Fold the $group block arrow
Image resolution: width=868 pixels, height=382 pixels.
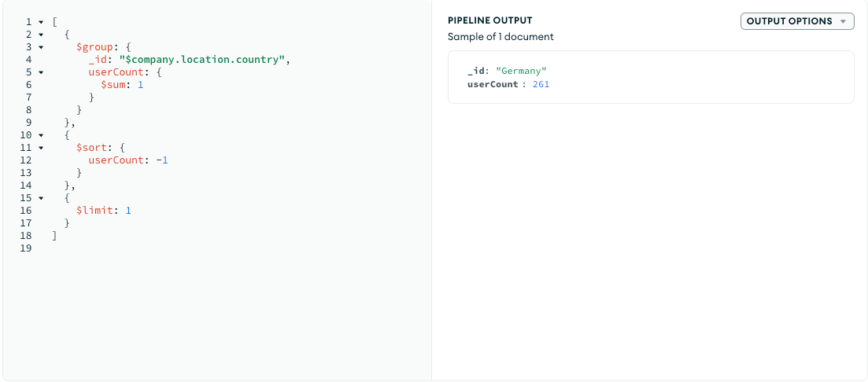pos(41,47)
